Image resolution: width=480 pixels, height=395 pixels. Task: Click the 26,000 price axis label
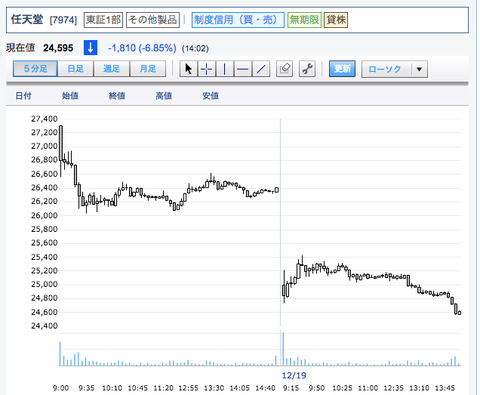(44, 215)
